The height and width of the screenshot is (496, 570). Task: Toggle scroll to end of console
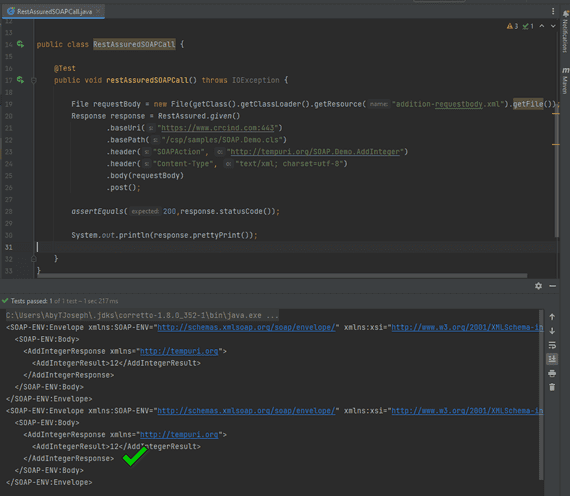552,359
